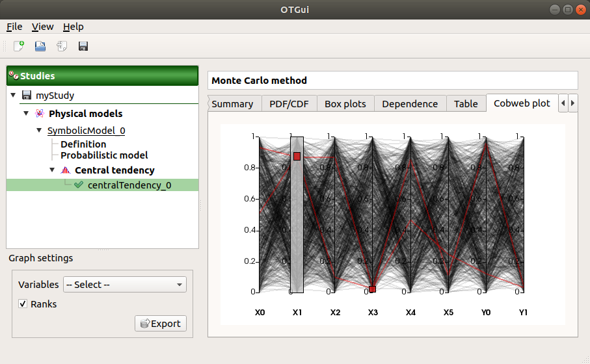The width and height of the screenshot is (590, 364).
Task: Click the distribution icon beside Central tendency
Action: (x=65, y=170)
